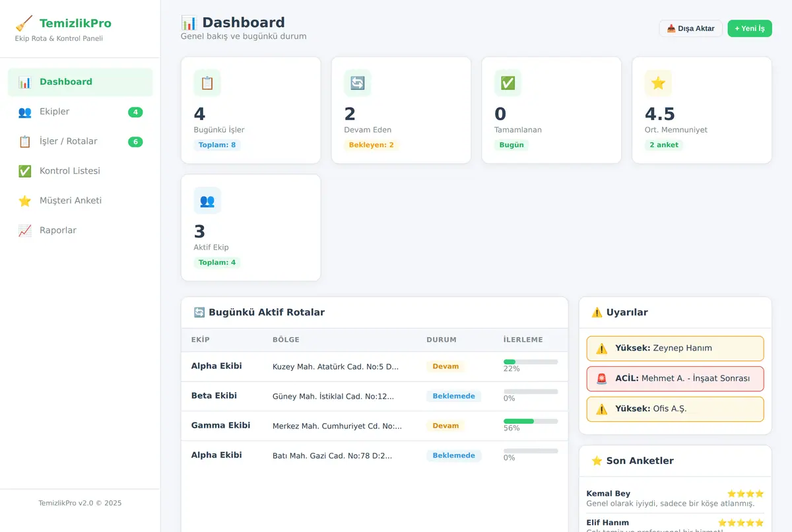Click the '2 anket' tag
Image resolution: width=792 pixels, height=532 pixels.
[x=664, y=145]
